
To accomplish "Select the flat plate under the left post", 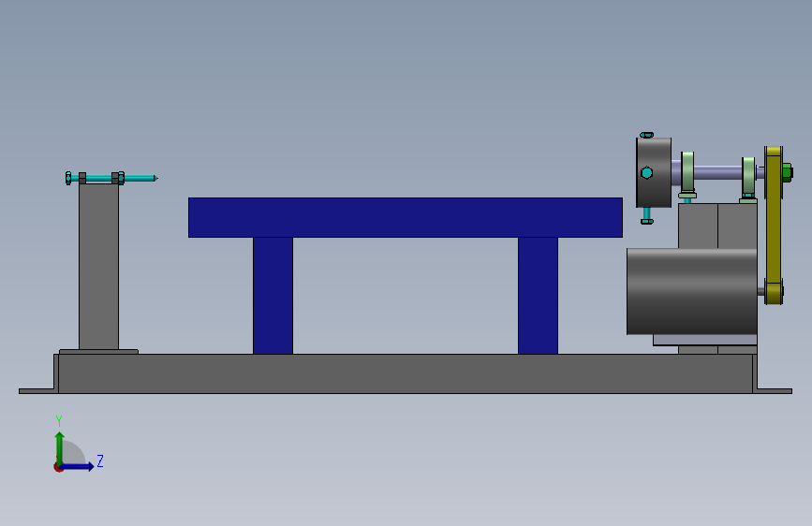I will (x=99, y=352).
